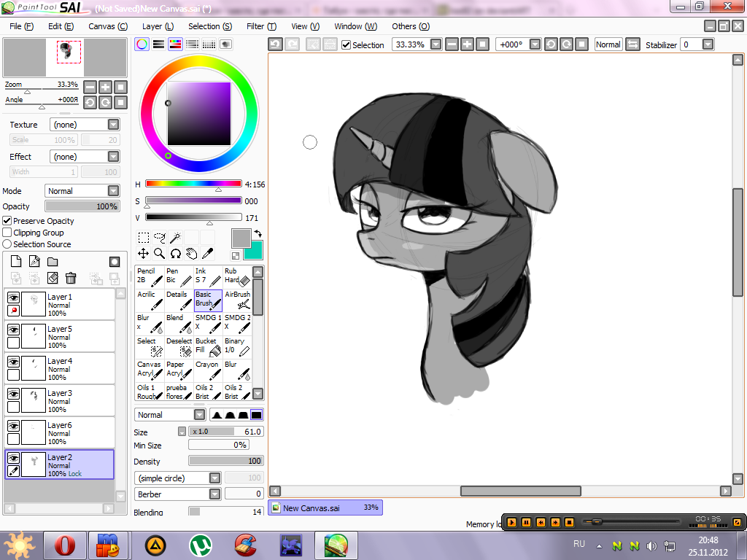Viewport: 747px width, 560px height.
Task: Open the Canvas menu
Action: coord(108,26)
